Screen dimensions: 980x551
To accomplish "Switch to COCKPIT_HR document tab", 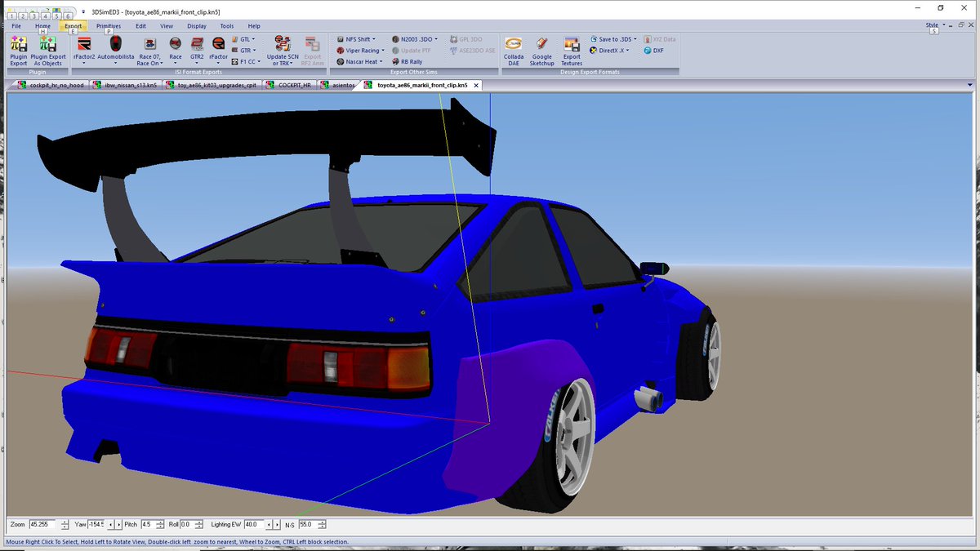I will pos(289,85).
